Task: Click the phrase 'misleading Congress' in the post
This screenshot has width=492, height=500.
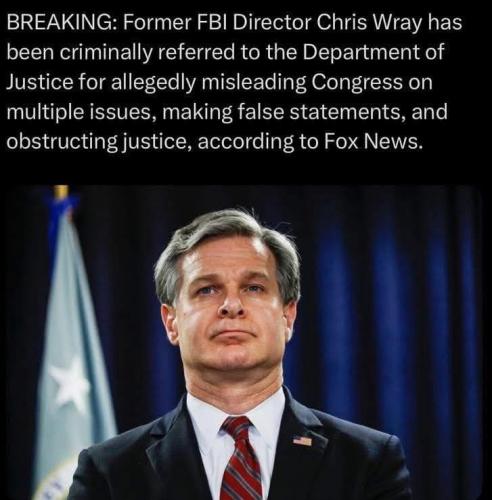Action: pos(301,82)
